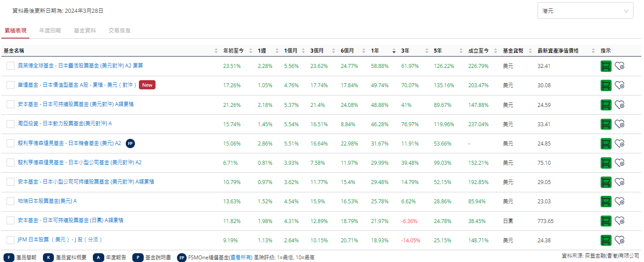Screen dimensions: 644x262
Task: Click the buy cart icon for 貝萊德全球基金 row
Action: [x=606, y=66]
